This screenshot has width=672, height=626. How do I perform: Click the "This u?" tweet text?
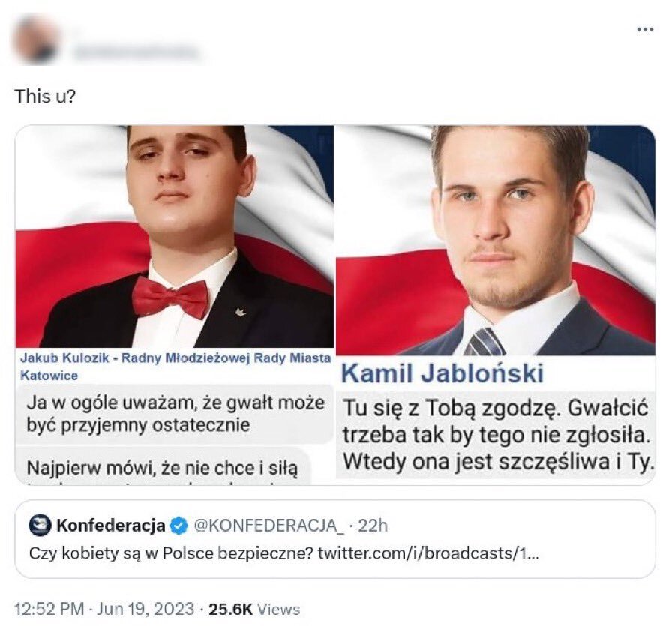45,98
